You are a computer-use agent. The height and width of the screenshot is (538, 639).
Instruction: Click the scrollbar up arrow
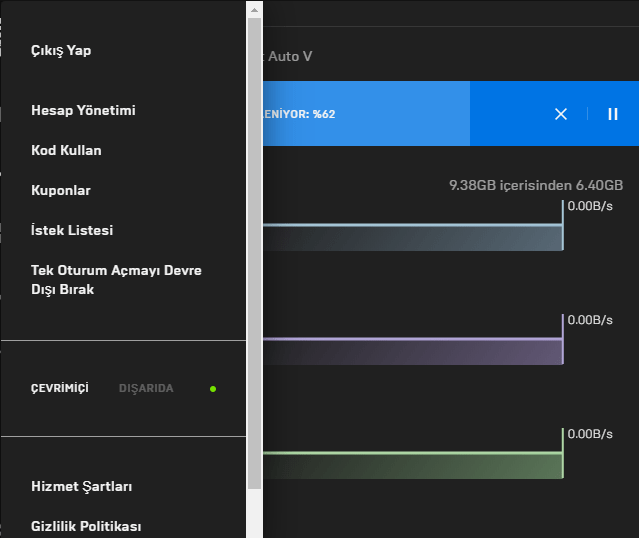[x=254, y=9]
